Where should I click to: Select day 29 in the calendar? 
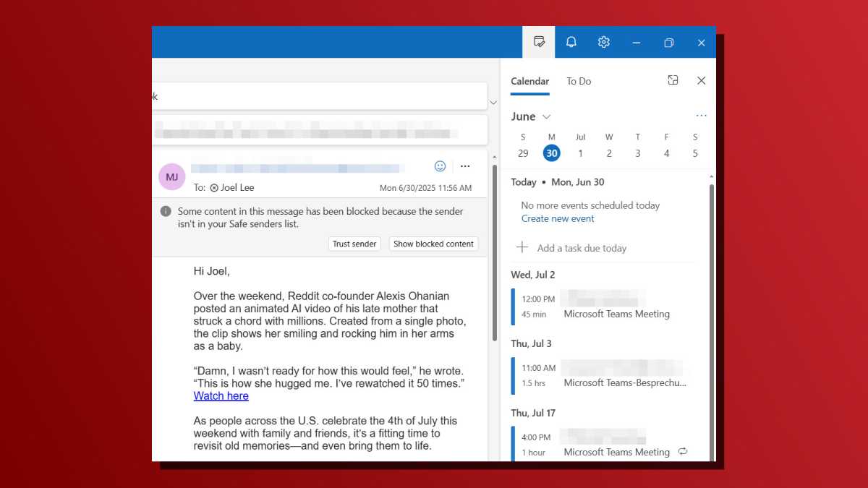point(523,153)
